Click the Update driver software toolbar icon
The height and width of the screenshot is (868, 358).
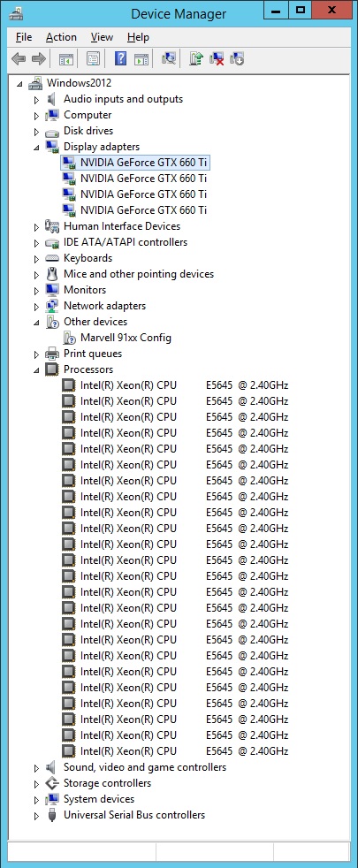pos(196,58)
